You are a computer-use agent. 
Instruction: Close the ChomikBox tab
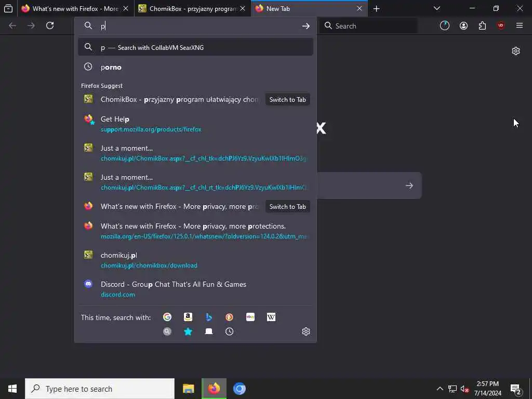point(243,8)
